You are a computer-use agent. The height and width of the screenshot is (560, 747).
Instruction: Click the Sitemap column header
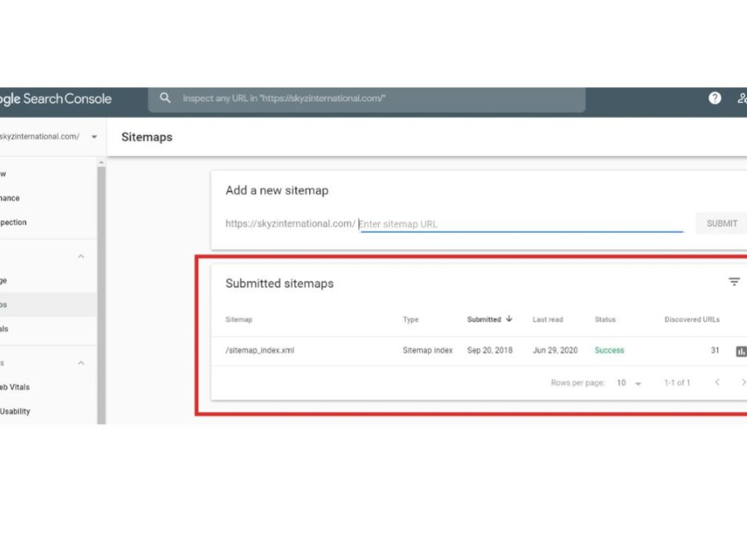click(x=239, y=320)
